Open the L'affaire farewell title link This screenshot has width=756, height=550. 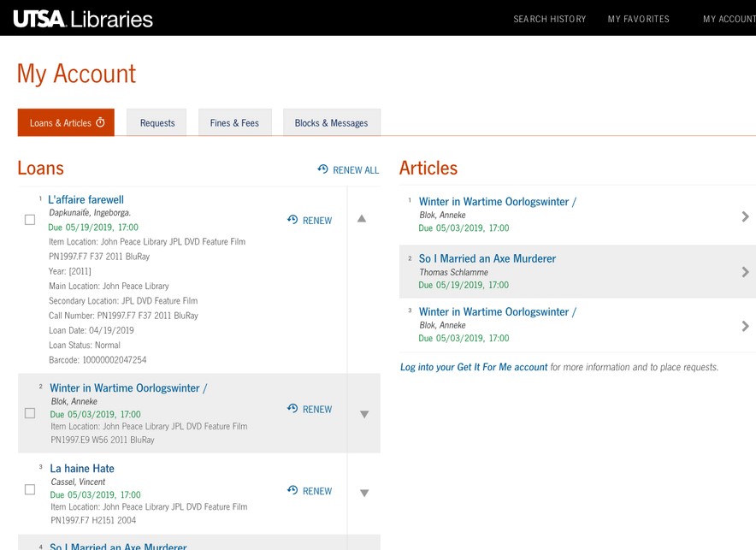86,198
